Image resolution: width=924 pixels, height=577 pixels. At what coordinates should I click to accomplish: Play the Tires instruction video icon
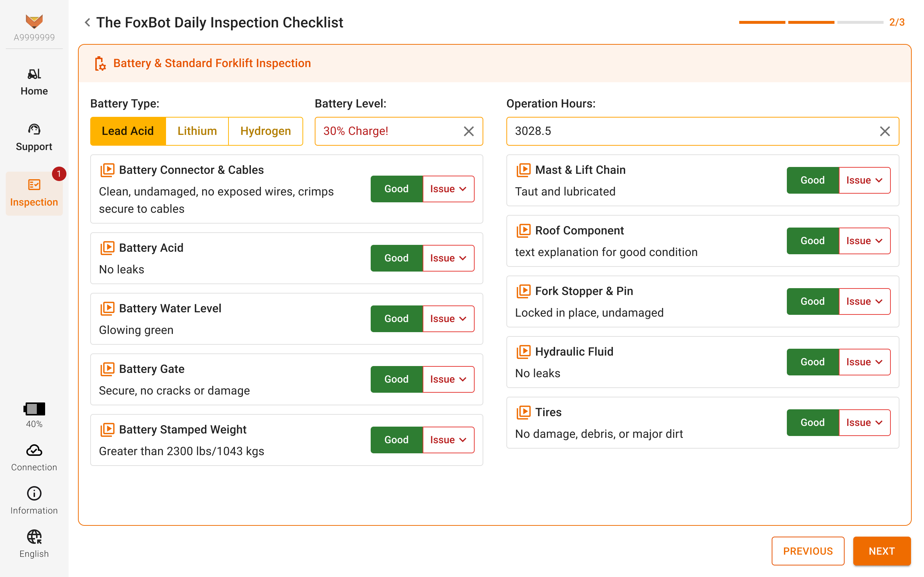tap(523, 412)
